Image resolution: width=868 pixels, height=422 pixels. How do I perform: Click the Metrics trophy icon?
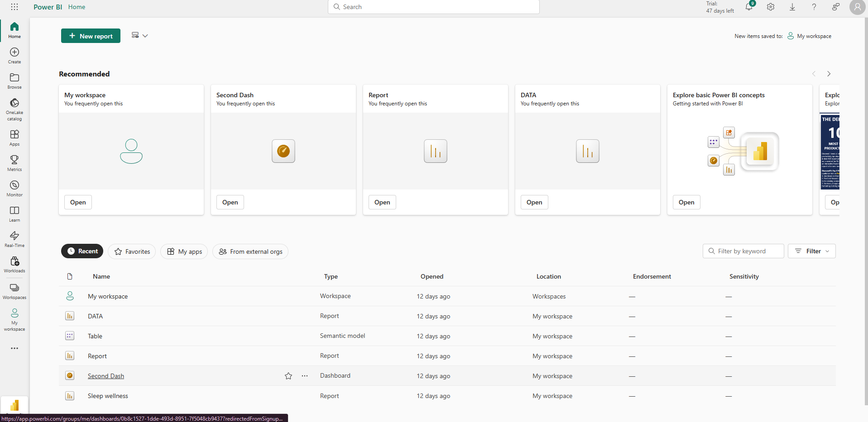[x=14, y=163]
